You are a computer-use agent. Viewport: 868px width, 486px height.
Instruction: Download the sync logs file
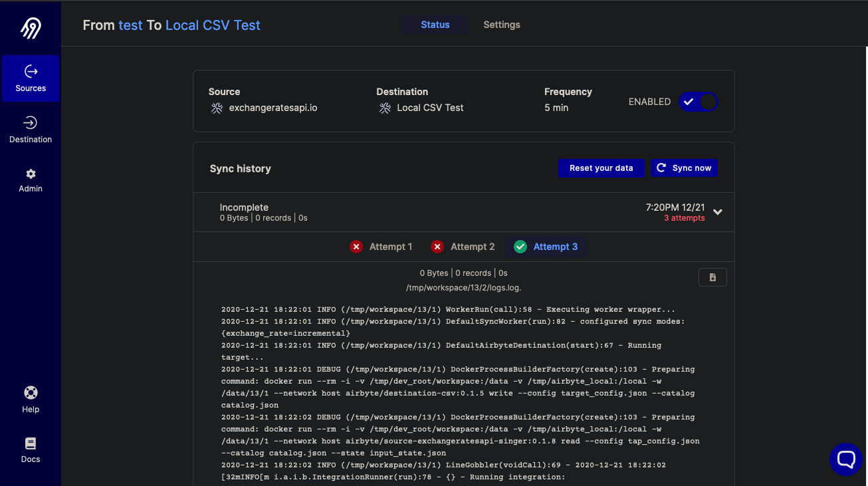pyautogui.click(x=712, y=277)
